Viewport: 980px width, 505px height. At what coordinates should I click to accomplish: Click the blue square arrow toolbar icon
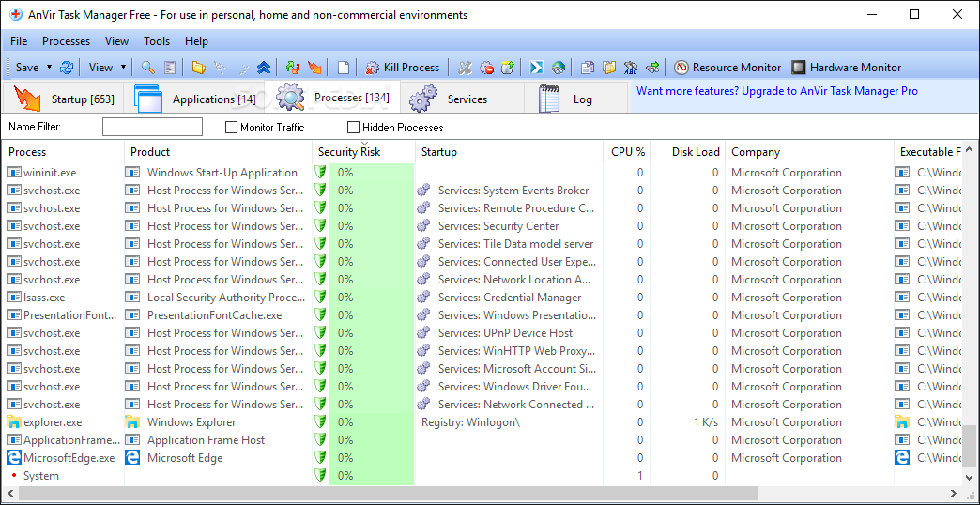[536, 68]
